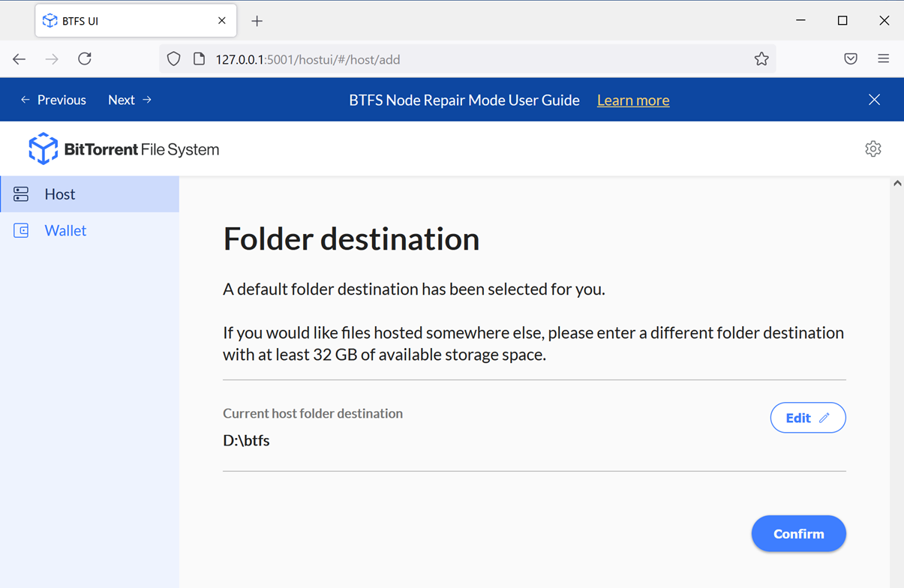The width and height of the screenshot is (904, 588).
Task: Open the Firefox hamburger menu
Action: coord(884,59)
